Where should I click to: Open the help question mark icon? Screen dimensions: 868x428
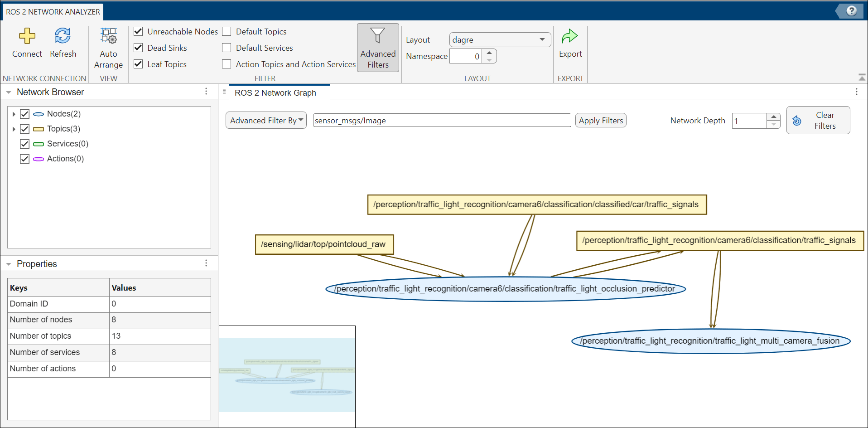851,11
